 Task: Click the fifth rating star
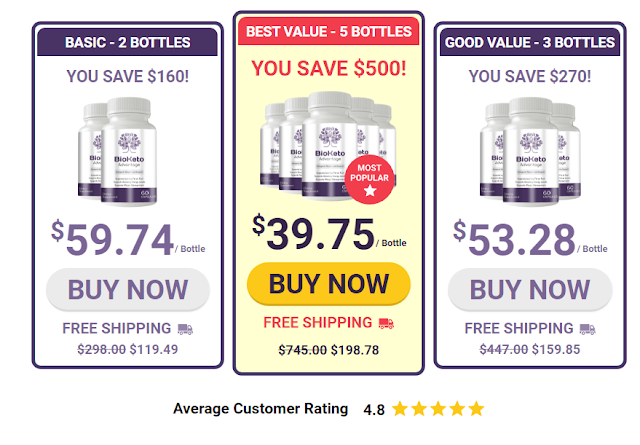pos(476,409)
